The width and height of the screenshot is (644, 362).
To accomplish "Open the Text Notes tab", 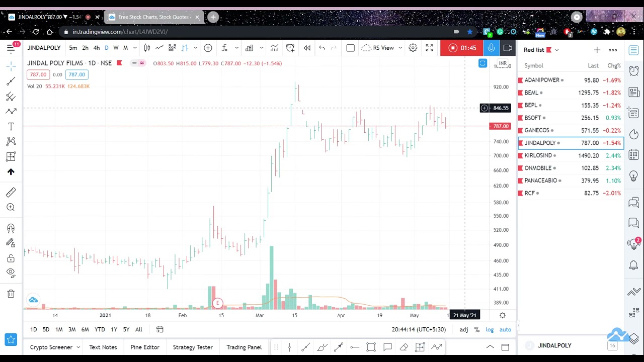I will [x=103, y=347].
